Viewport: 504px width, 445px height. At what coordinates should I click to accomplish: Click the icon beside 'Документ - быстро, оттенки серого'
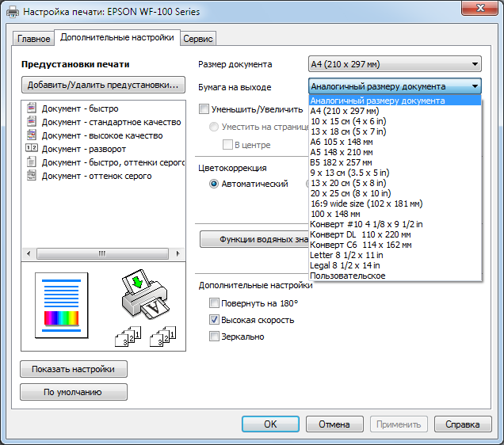pyautogui.click(x=32, y=162)
